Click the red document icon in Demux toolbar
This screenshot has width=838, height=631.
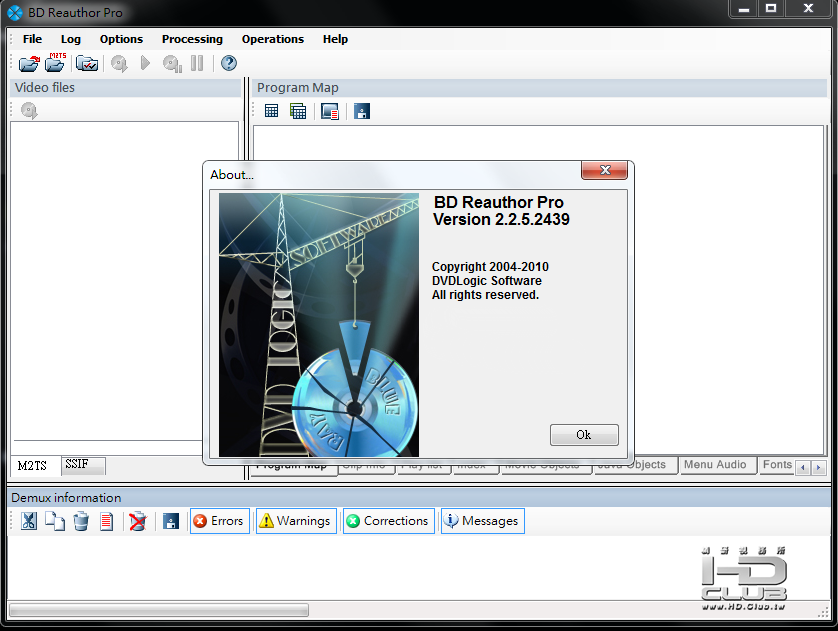[x=106, y=521]
